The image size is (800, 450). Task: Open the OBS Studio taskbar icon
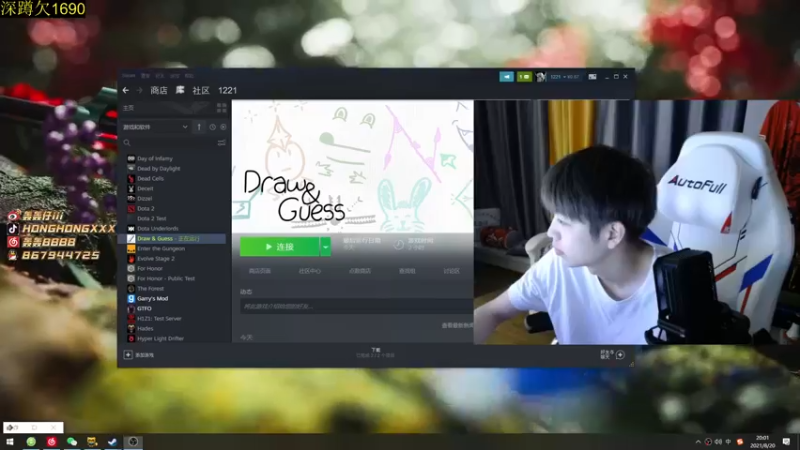[x=133, y=442]
